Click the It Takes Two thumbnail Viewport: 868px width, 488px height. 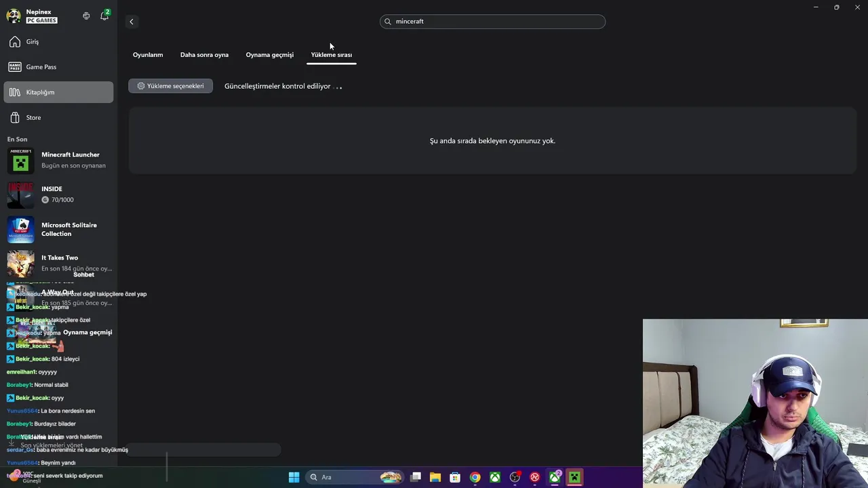point(20,264)
